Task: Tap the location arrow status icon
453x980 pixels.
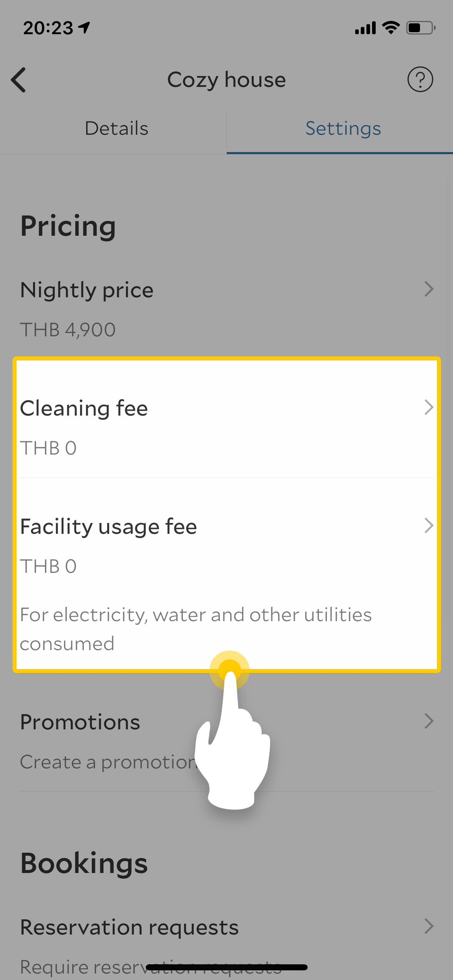Action: pos(84,27)
